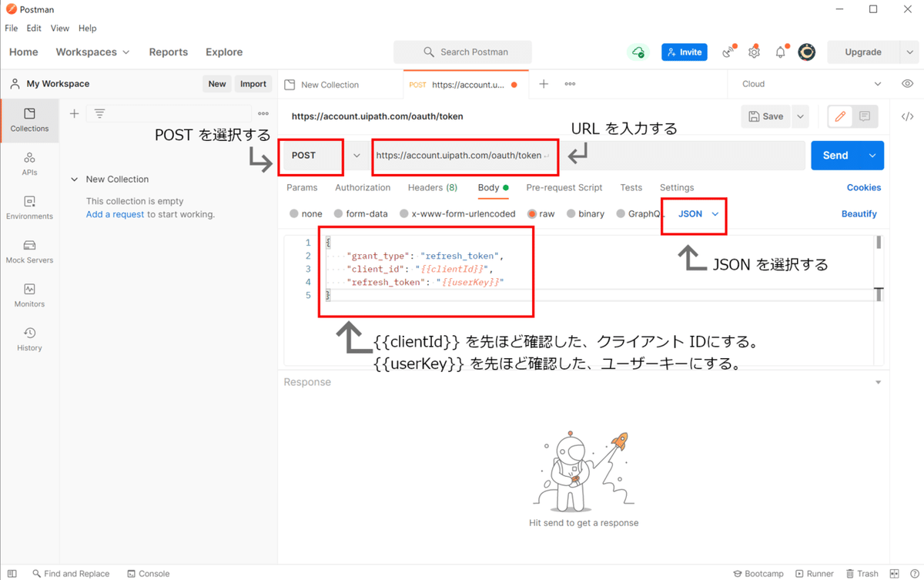Open the notifications bell
Viewport: 924px width, 580px height.
coord(779,52)
